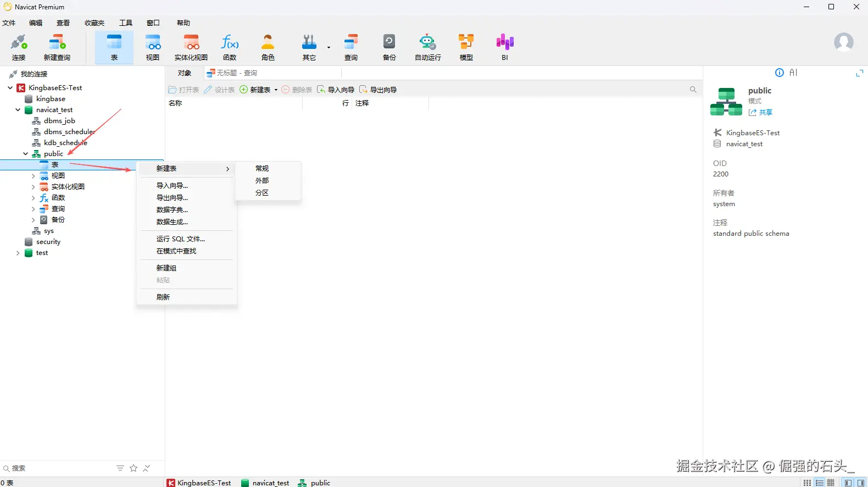Click the Others (其它) toolbar icon
This screenshot has height=487, width=868.
309,47
